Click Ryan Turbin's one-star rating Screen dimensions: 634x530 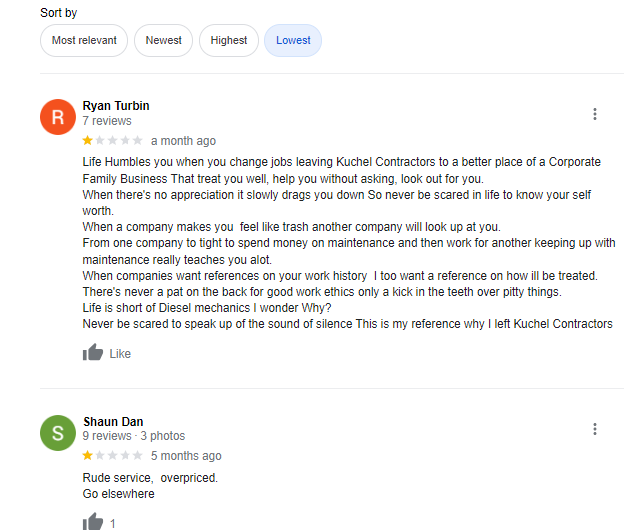coord(112,141)
